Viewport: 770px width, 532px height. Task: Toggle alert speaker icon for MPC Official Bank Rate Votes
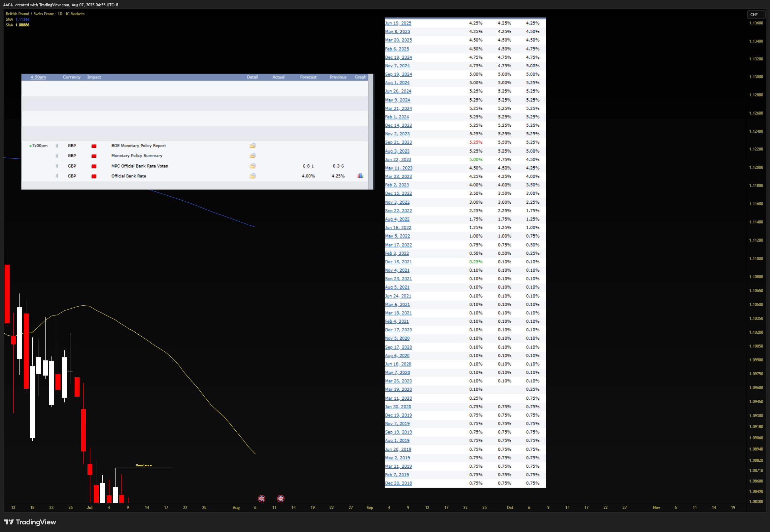point(57,166)
